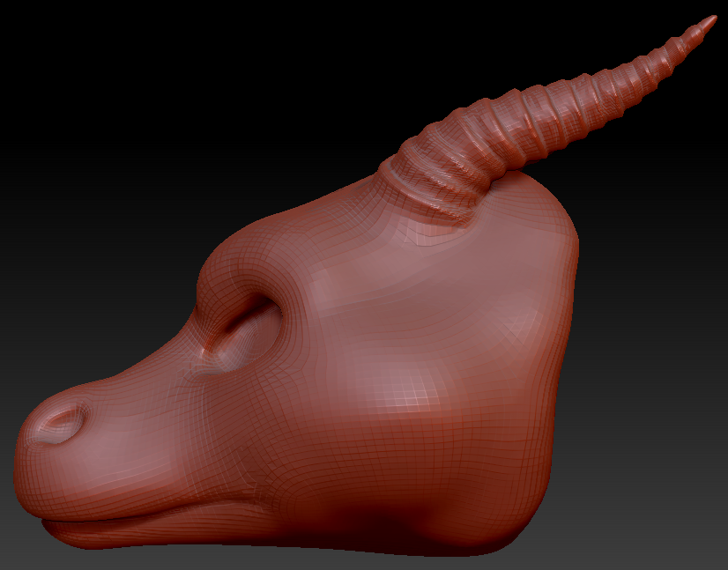The width and height of the screenshot is (728, 570).
Task: Click empty gray canvas below the horn tip
Action: tap(670, 176)
